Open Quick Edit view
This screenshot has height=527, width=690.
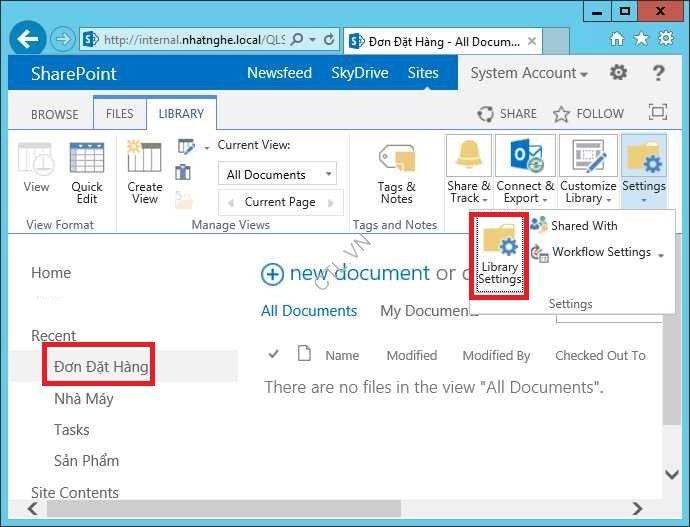tap(87, 160)
